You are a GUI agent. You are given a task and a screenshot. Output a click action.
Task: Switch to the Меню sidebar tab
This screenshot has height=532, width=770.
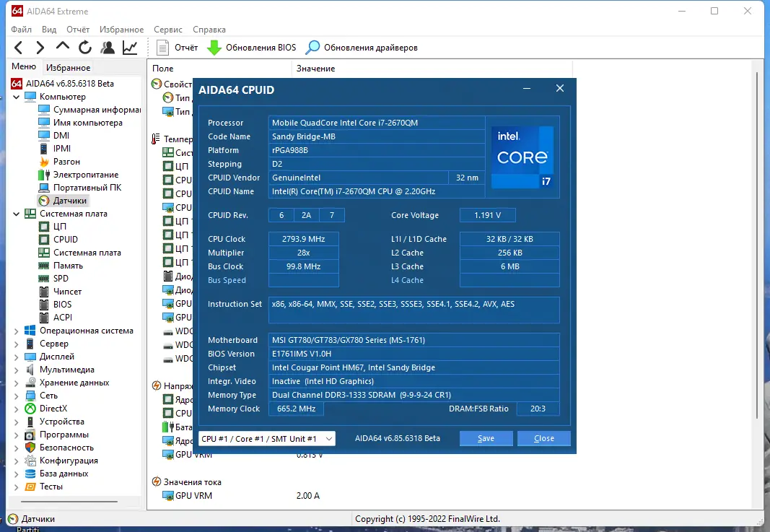point(24,66)
